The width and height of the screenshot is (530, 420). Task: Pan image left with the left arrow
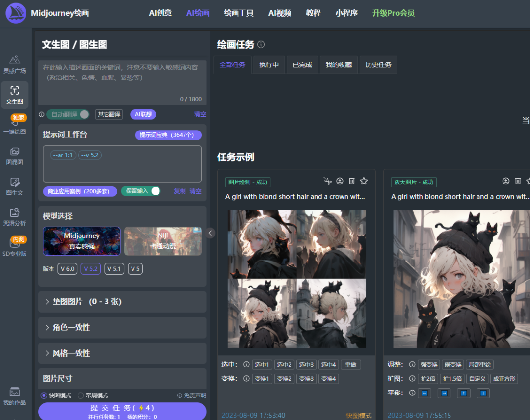coord(424,393)
